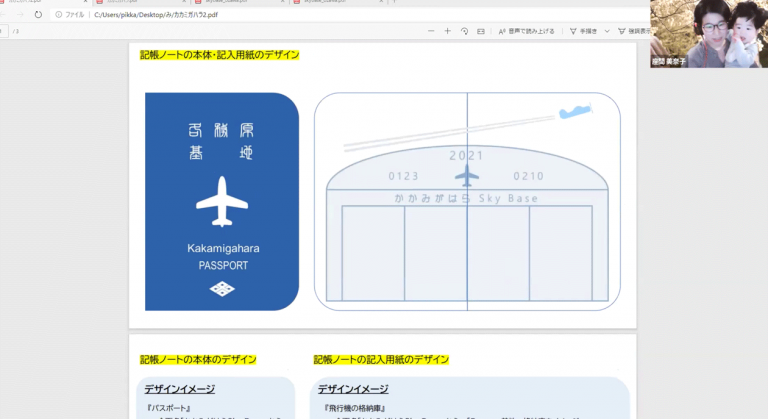Click the participant name label on the video
Image resolution: width=768 pixels, height=419 pixels.
tap(669, 62)
